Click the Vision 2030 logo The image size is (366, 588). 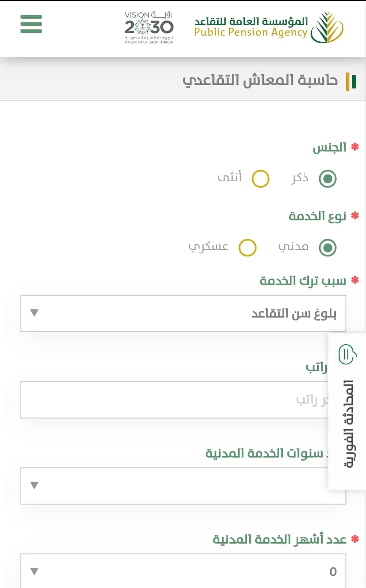click(x=149, y=27)
